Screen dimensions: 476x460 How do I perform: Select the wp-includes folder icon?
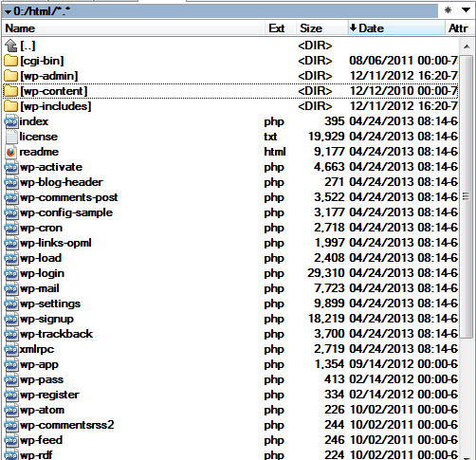[x=11, y=106]
